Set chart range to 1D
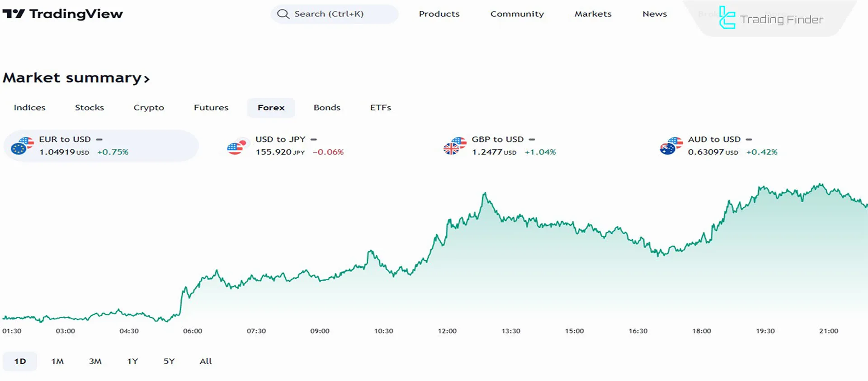Viewport: 868px width, 381px height. pyautogui.click(x=20, y=361)
